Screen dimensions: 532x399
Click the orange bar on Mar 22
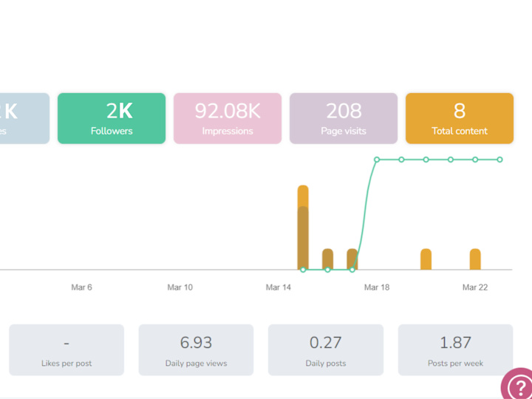475,259
